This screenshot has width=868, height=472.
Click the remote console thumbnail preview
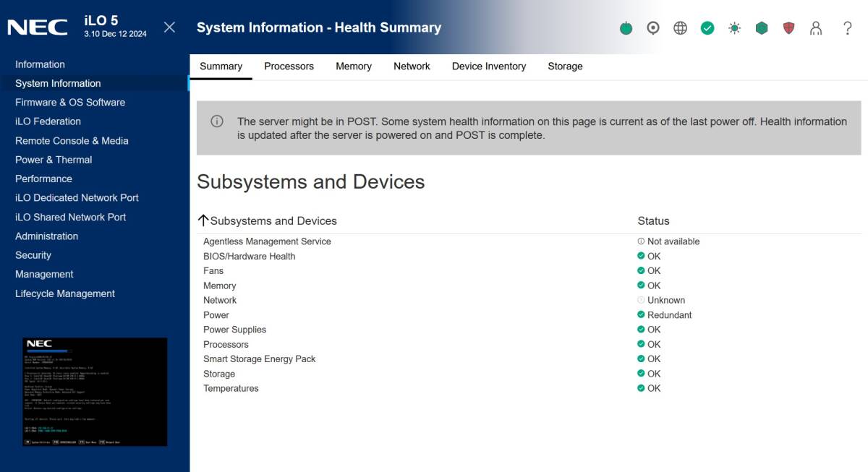pos(95,392)
